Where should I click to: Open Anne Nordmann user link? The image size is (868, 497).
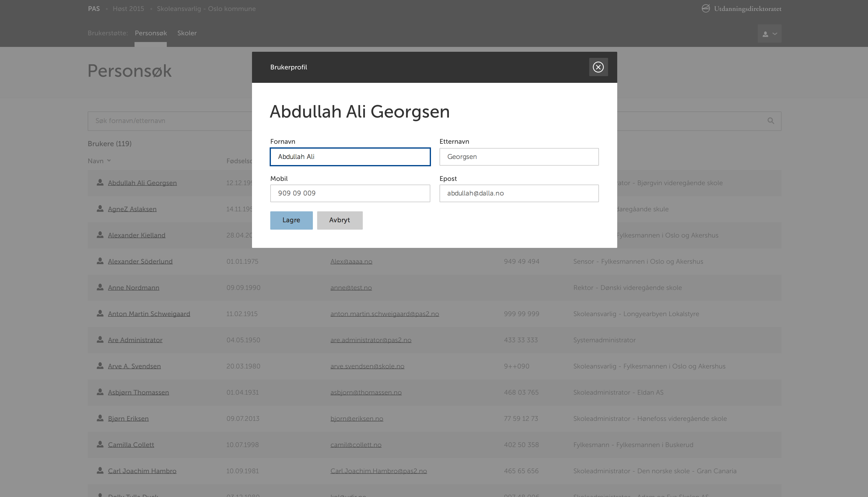134,288
